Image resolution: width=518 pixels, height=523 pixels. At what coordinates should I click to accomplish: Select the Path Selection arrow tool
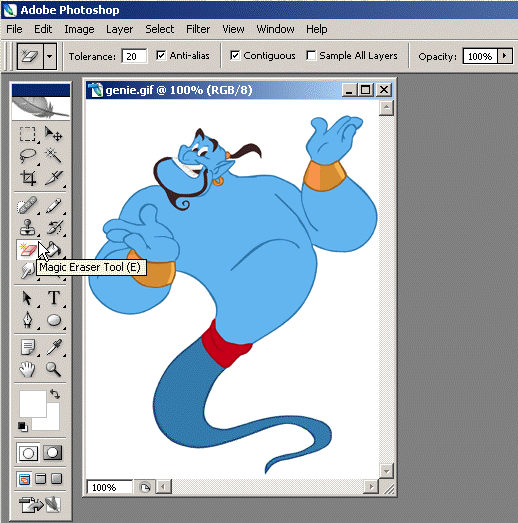point(27,298)
